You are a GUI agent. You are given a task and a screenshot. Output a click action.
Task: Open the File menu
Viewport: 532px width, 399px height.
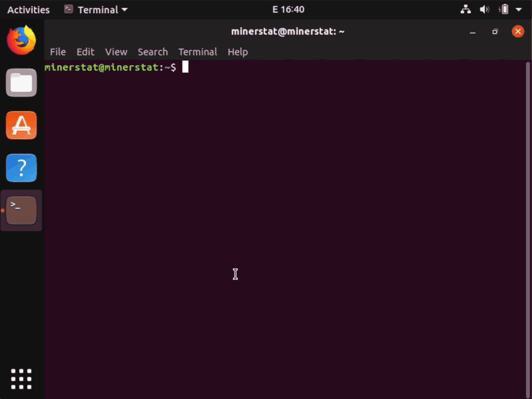pos(58,52)
